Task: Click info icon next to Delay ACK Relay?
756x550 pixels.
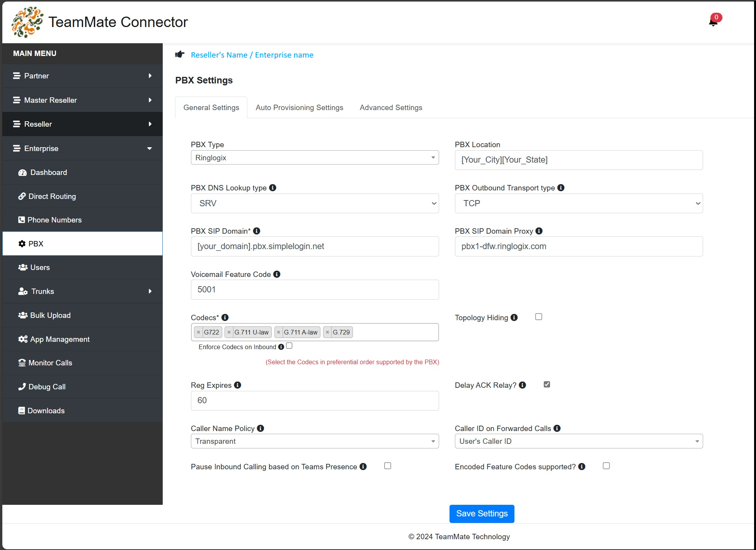Action: pyautogui.click(x=523, y=385)
